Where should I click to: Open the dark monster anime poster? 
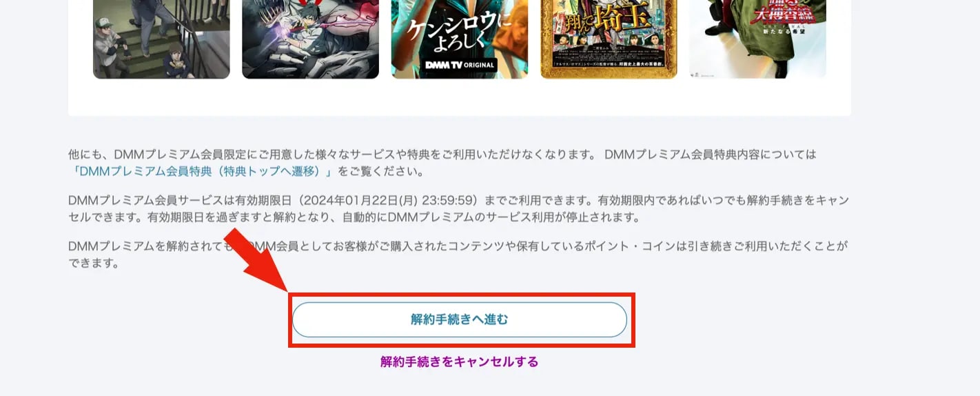pos(310,39)
